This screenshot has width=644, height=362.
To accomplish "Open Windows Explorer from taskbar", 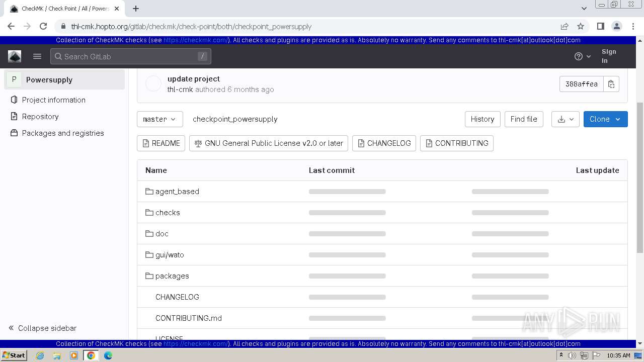I will point(57,355).
